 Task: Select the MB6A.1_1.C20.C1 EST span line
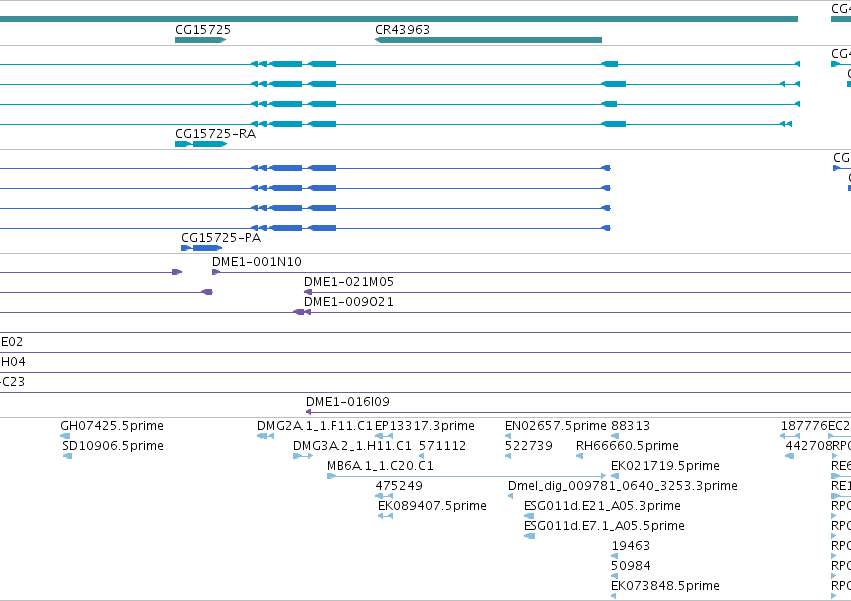click(x=467, y=476)
